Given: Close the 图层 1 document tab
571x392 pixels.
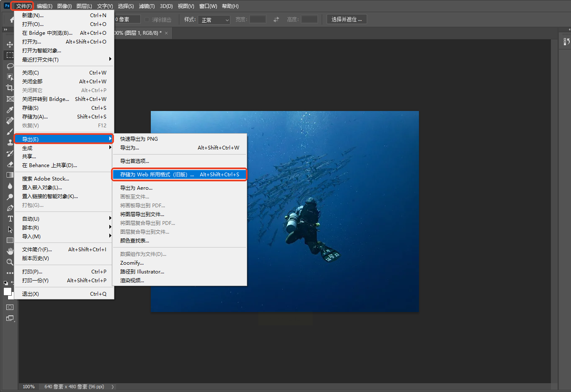Looking at the screenshot, I should [166, 33].
